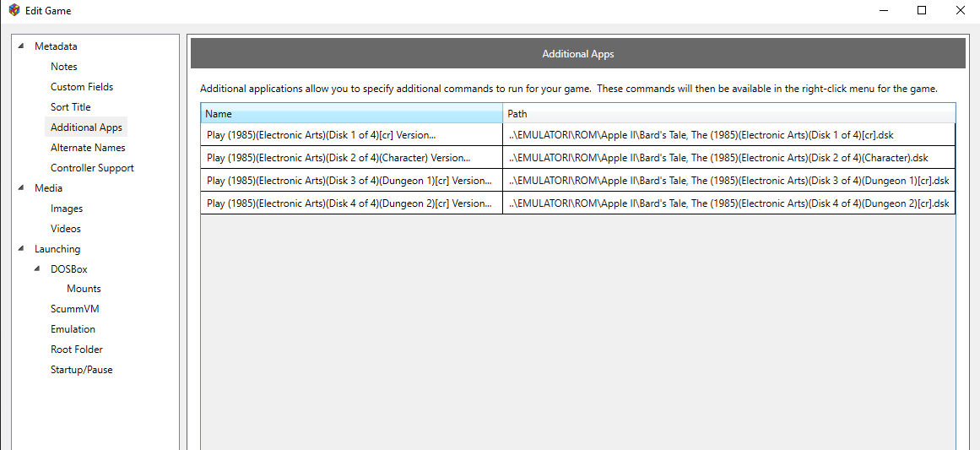This screenshot has width=980, height=450.
Task: Click the path ending (Dungeon 1)[cr].dsk
Action: pos(728,181)
